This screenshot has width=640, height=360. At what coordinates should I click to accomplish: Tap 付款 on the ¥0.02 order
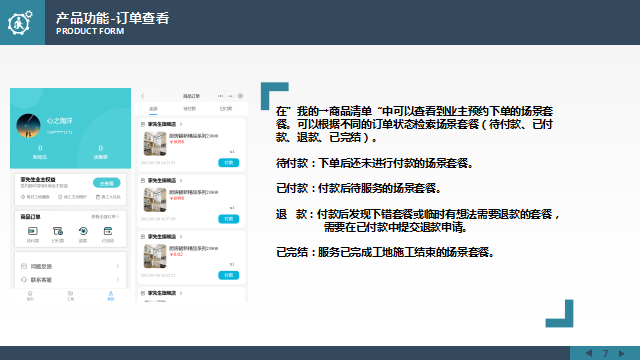229,275
